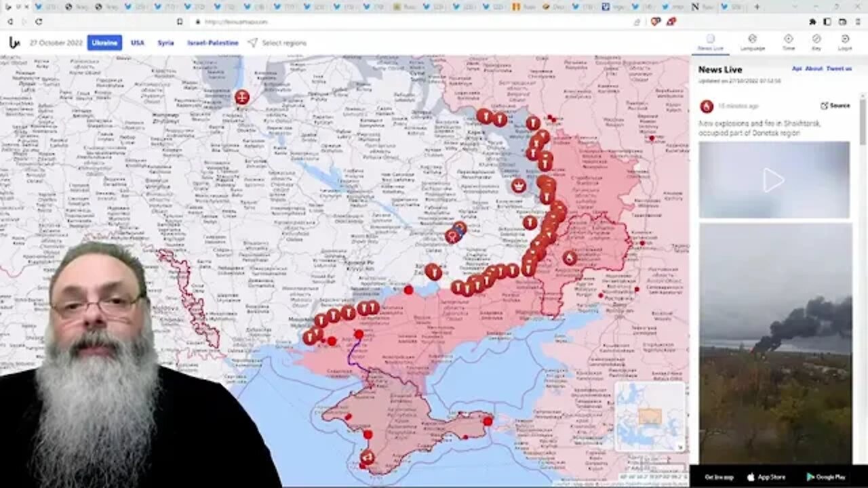Open the News Live panel tab
Image resolution: width=868 pixels, height=488 pixels.
point(710,43)
